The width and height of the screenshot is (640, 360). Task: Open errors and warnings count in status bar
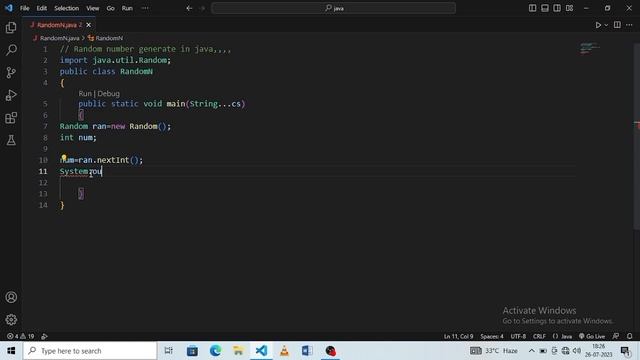pos(20,336)
